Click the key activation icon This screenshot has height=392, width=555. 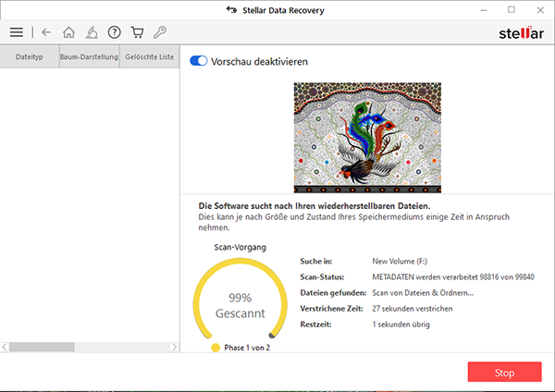tap(159, 32)
